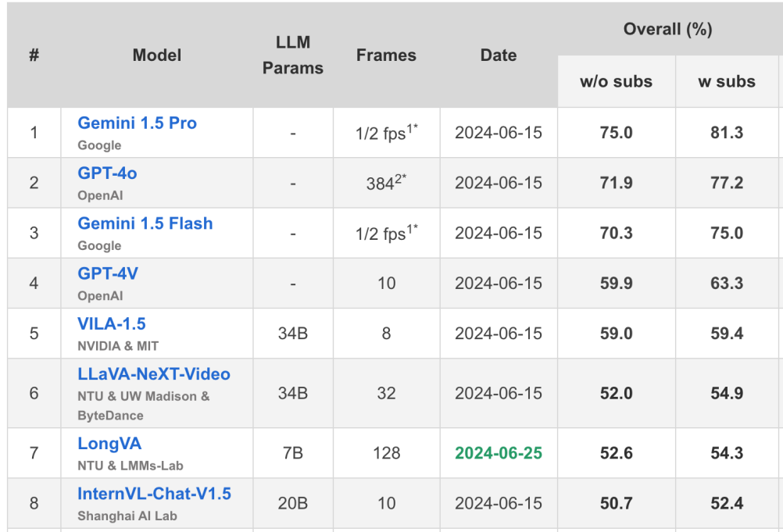Open the GPT-4o model link
783x532 pixels.
point(107,173)
